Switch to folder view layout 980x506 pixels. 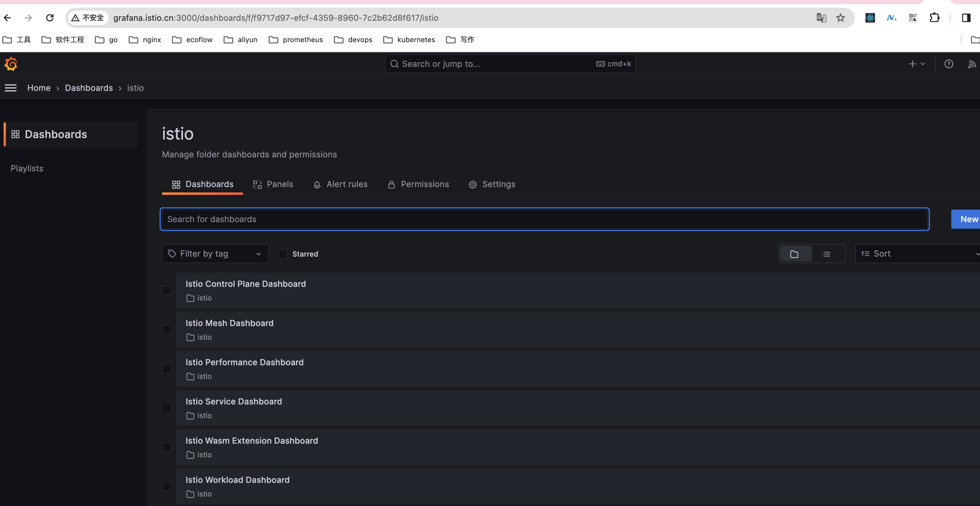pos(794,254)
